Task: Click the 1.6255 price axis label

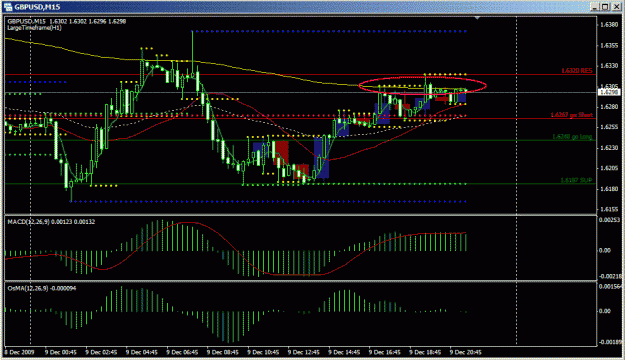Action: (609, 127)
